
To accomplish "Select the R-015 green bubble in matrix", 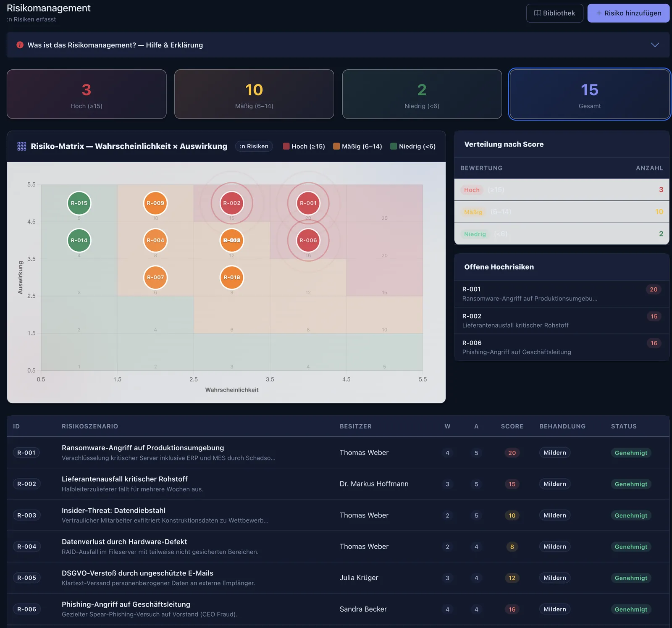I will coord(79,203).
